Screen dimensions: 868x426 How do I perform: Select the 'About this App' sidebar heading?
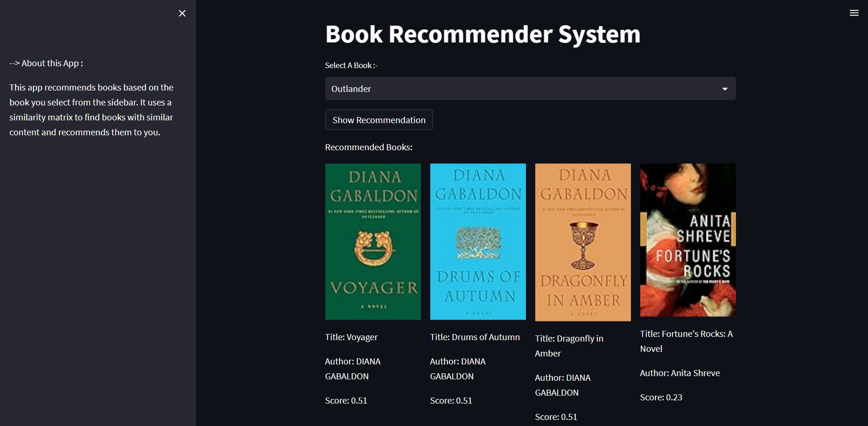click(46, 63)
